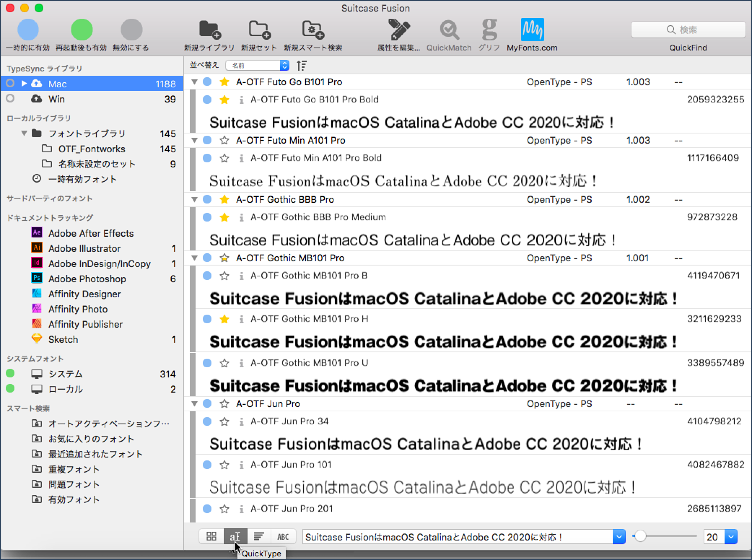Select the QuickType preview mode
This screenshot has height=560, width=752.
pos(235,537)
